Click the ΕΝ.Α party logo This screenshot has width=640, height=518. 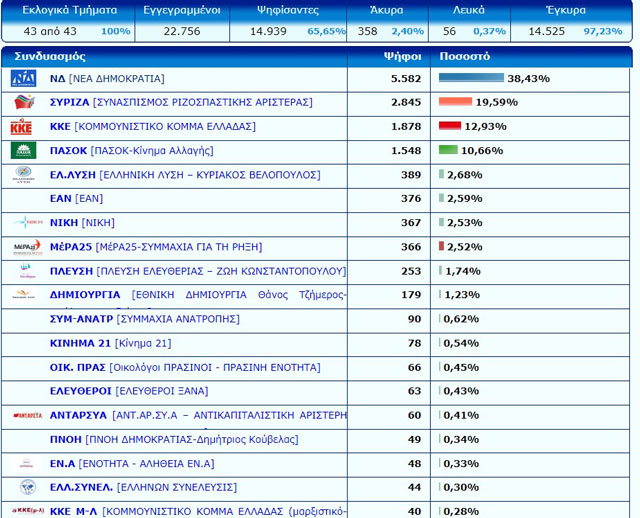click(x=27, y=463)
